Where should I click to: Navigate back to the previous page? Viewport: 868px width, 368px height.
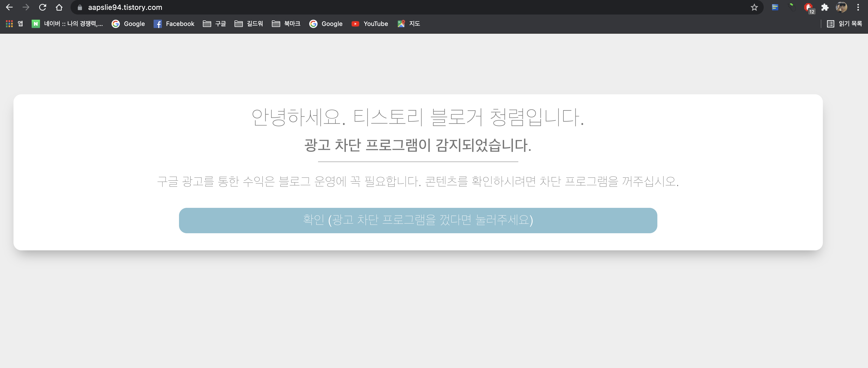click(x=9, y=7)
